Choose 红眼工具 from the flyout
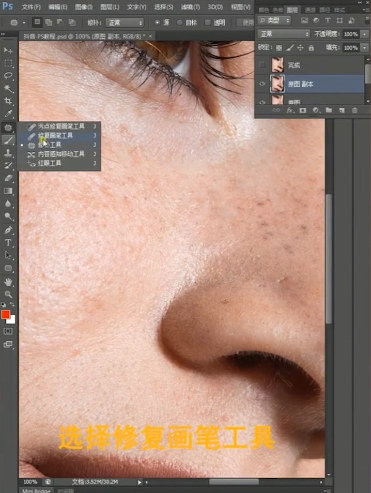This screenshot has width=371, height=493. [59, 163]
